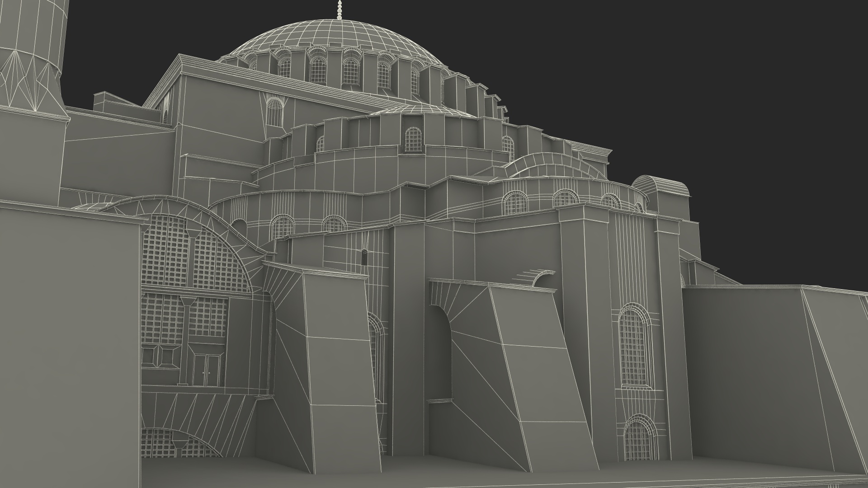Select the arched window on upper tympanum wall
The image size is (868, 488).
tap(274, 111)
